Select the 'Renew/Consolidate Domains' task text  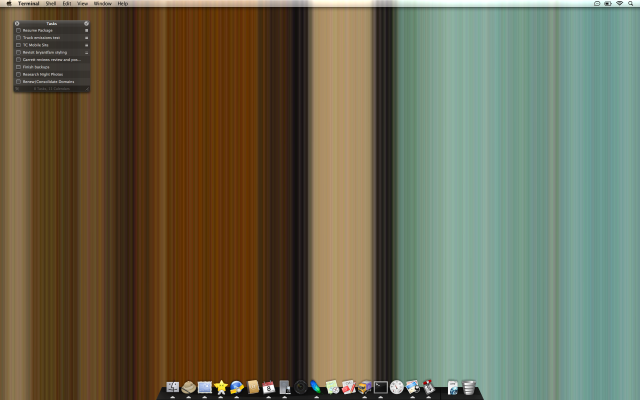[x=48, y=82]
